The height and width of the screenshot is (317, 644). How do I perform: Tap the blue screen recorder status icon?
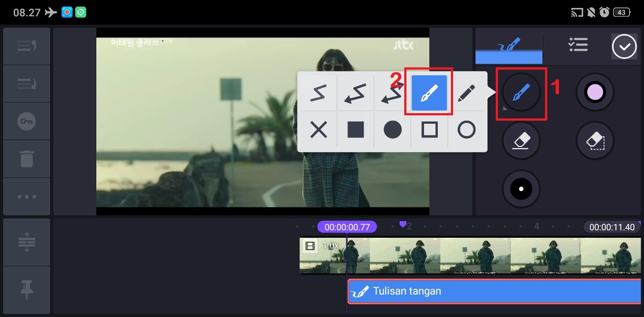pos(67,12)
